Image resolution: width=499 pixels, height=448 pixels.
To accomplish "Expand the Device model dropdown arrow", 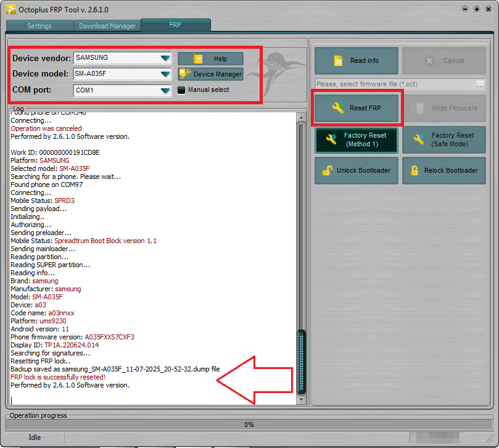I will (165, 74).
